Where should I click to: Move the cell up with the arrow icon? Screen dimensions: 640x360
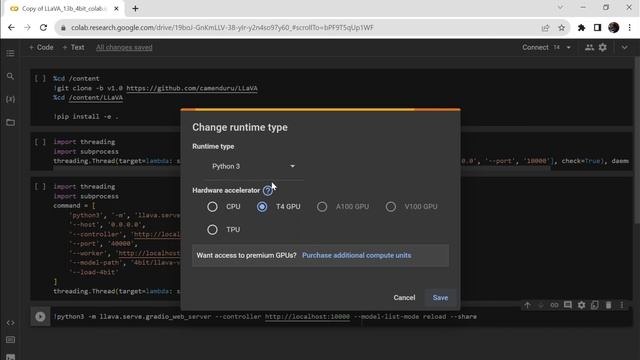coord(527,305)
